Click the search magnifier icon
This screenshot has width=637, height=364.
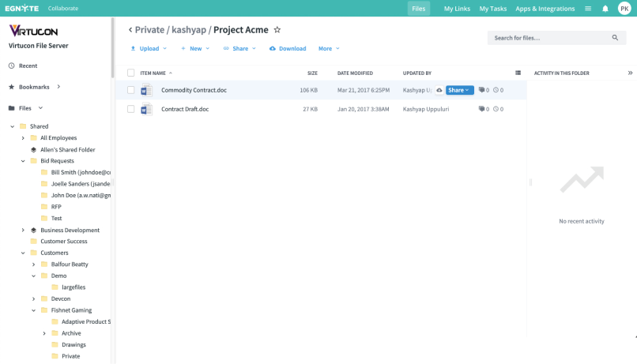pos(615,38)
